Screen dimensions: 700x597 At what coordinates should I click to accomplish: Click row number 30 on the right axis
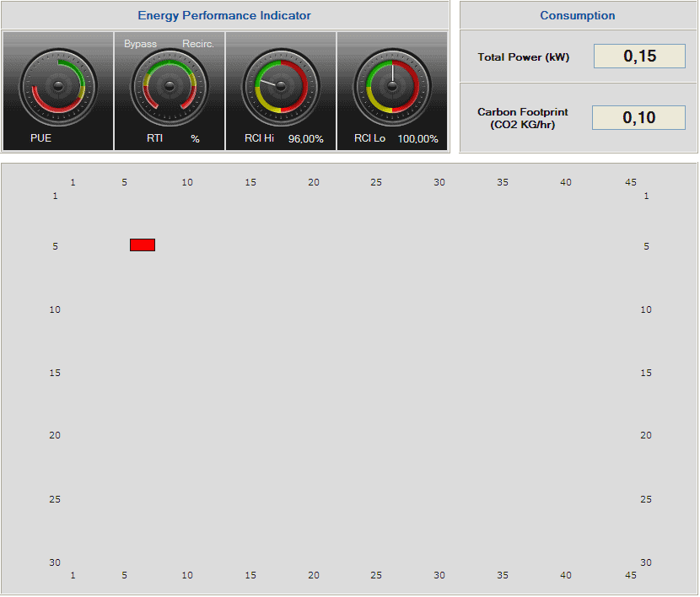pyautogui.click(x=646, y=562)
